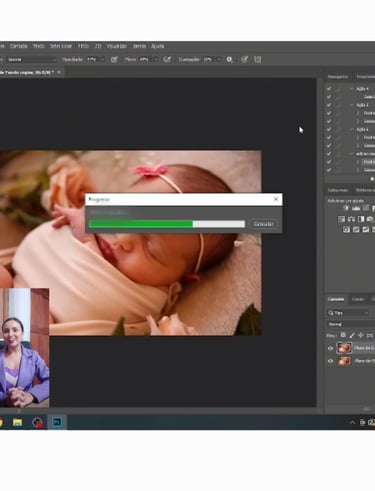The height and width of the screenshot is (491, 375).
Task: Toggle pressure for opacity icon after Opacidade
Action: pos(114,60)
